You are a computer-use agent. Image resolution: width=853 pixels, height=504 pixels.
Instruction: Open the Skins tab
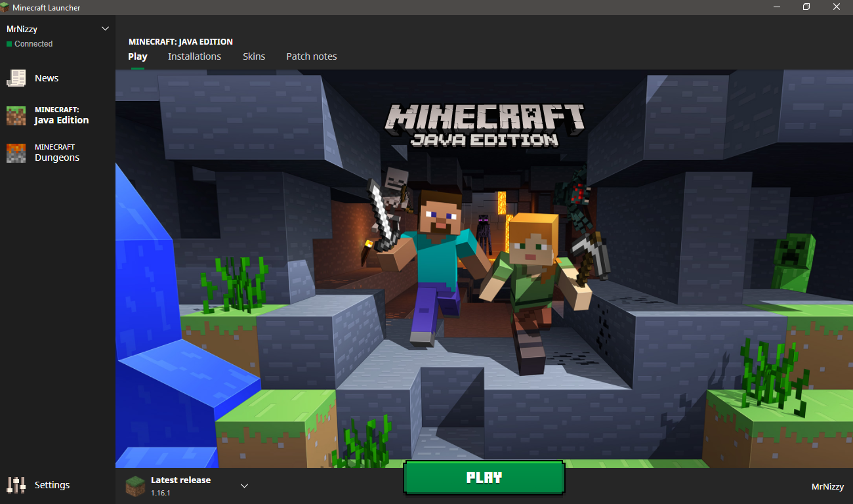click(254, 56)
